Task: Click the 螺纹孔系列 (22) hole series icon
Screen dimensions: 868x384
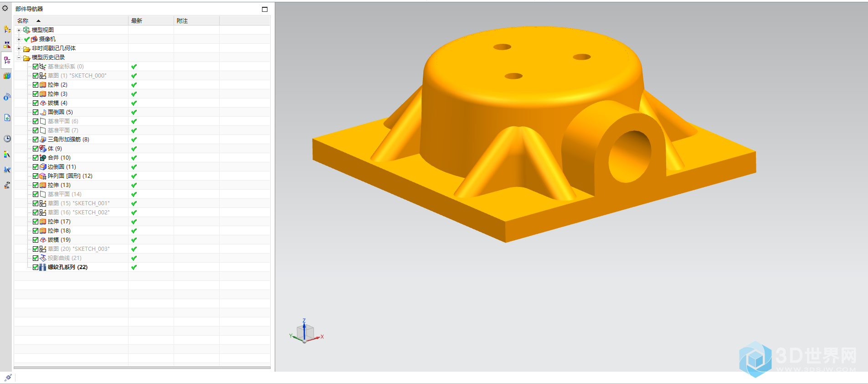Action: 43,267
